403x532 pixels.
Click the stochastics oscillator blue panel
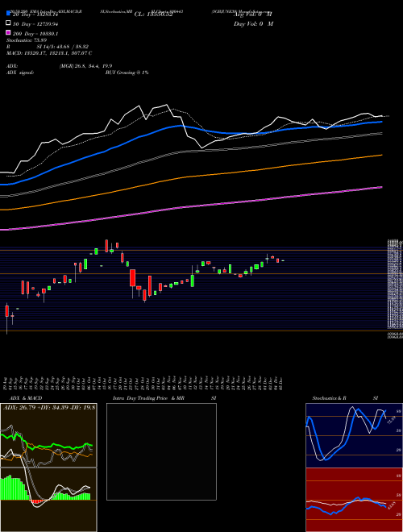click(x=354, y=435)
